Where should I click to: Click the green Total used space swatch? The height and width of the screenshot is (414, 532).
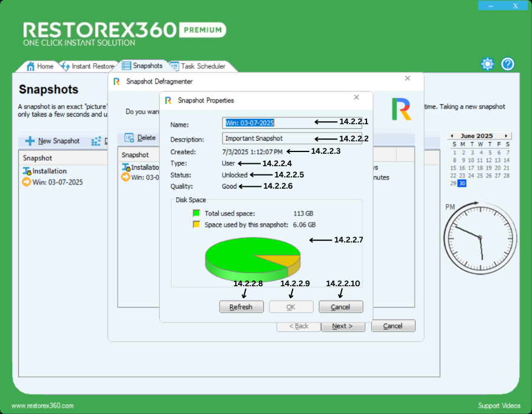coord(197,214)
